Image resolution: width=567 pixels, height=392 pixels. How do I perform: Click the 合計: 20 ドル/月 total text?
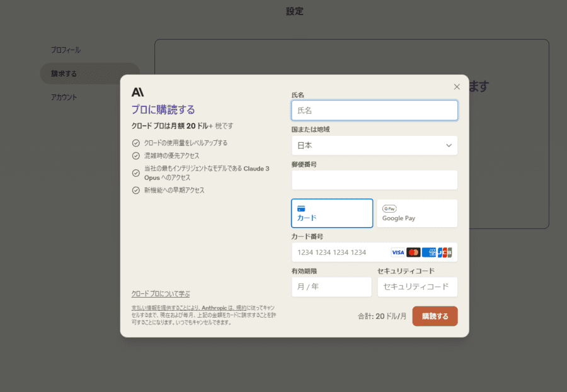[x=382, y=316]
